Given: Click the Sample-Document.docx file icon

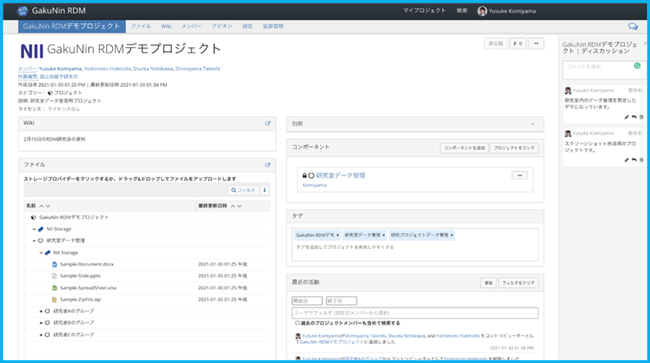Looking at the screenshot, I should 54,264.
